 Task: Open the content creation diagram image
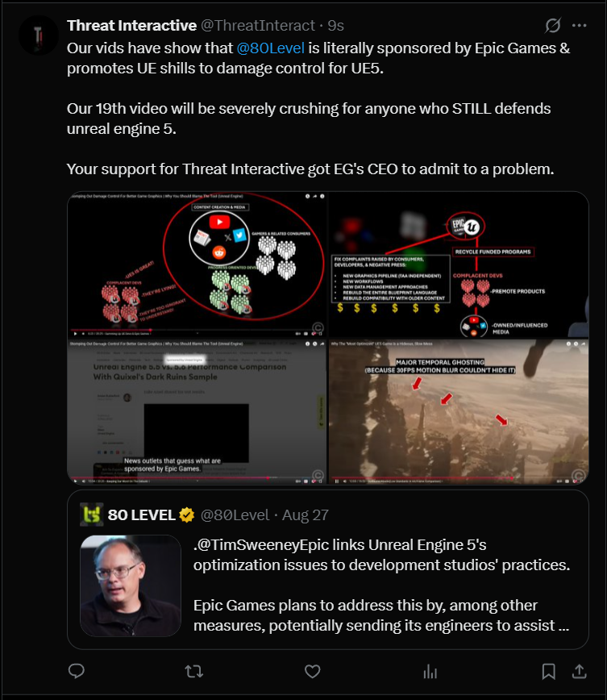pyautogui.click(x=197, y=265)
